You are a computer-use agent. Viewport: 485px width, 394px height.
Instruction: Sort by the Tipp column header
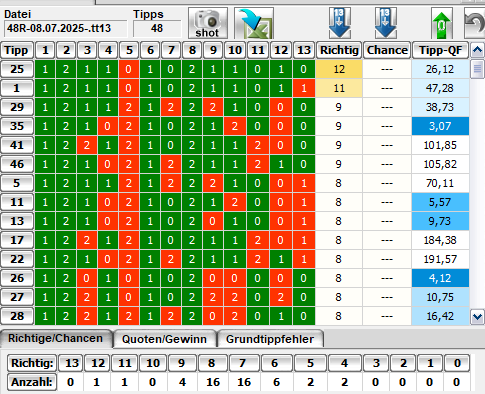17,50
